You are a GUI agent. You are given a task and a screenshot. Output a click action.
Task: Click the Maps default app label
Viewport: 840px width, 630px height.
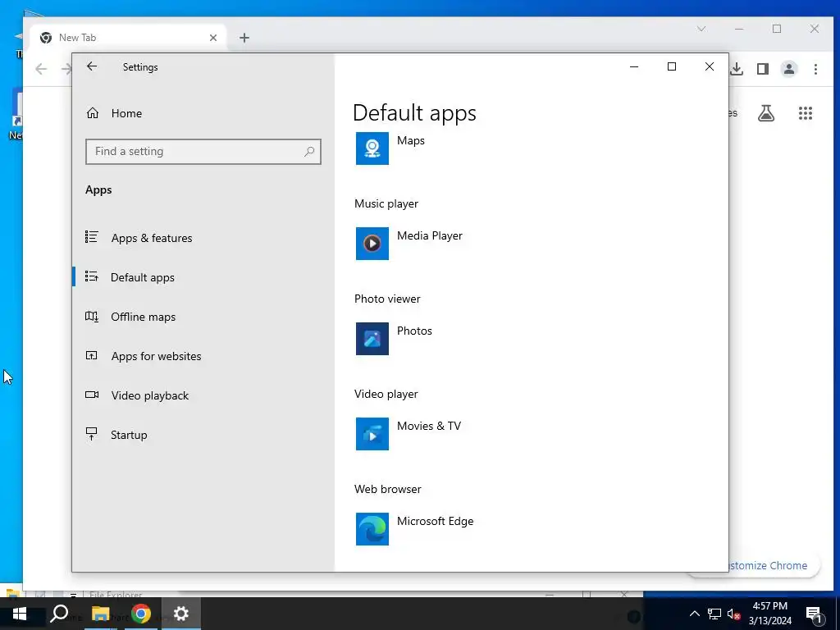tap(411, 140)
